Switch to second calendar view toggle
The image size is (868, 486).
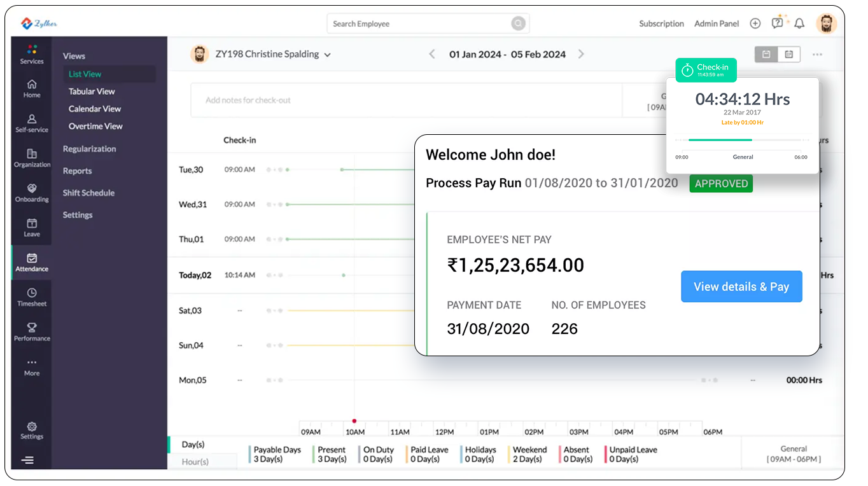point(789,55)
